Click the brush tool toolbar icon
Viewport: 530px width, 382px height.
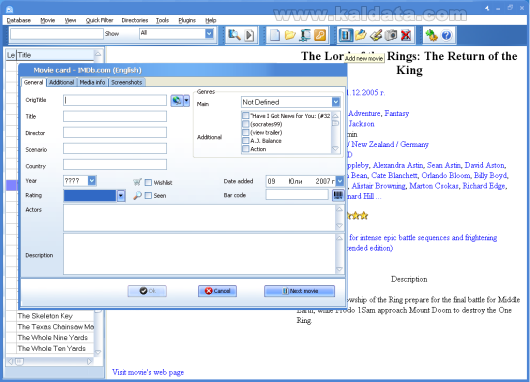[376, 35]
